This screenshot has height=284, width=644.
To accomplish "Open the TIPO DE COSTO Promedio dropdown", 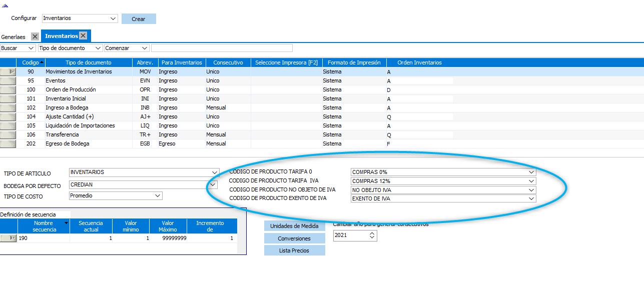I will point(157,195).
